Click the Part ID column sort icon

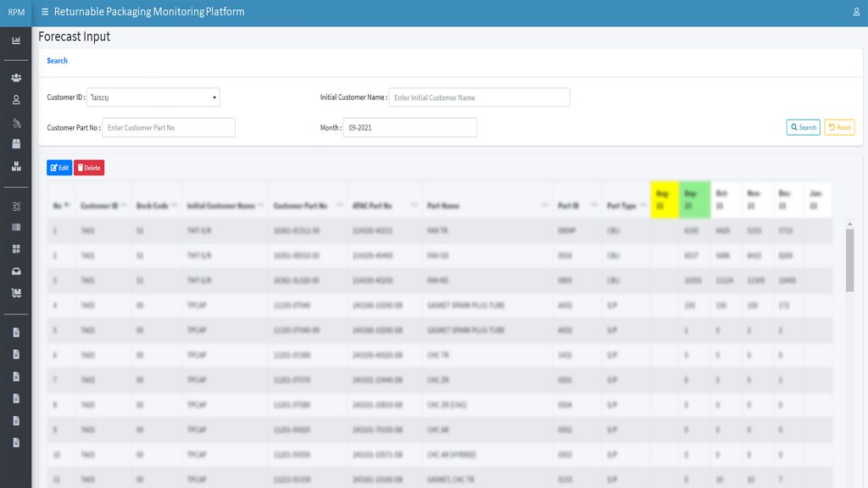coord(594,205)
